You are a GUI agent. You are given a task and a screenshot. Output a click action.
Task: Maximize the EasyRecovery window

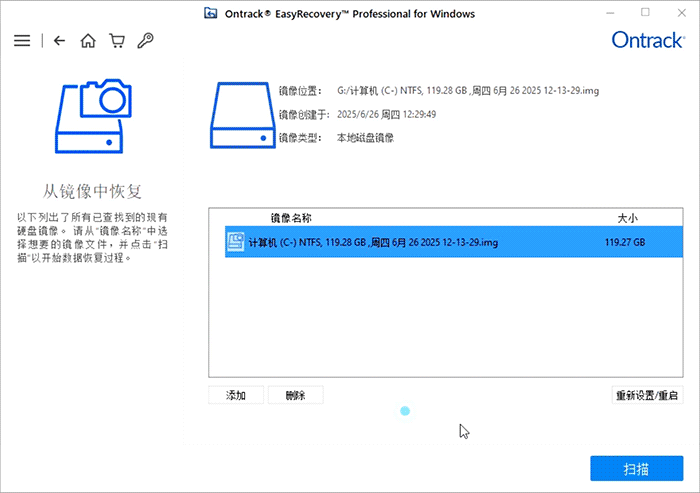pyautogui.click(x=645, y=13)
